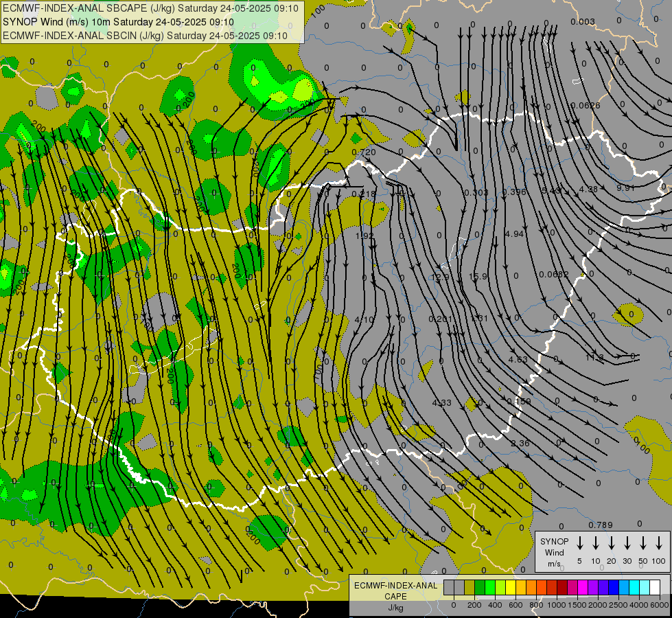Screen dimensions: 672x618
Task: Click the 0.003 value on the map
Action: [x=583, y=21]
